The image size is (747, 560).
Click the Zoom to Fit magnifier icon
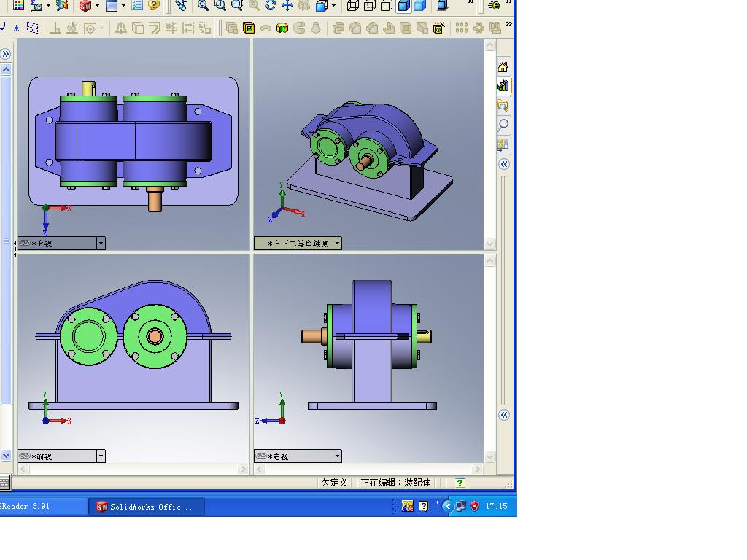point(203,6)
